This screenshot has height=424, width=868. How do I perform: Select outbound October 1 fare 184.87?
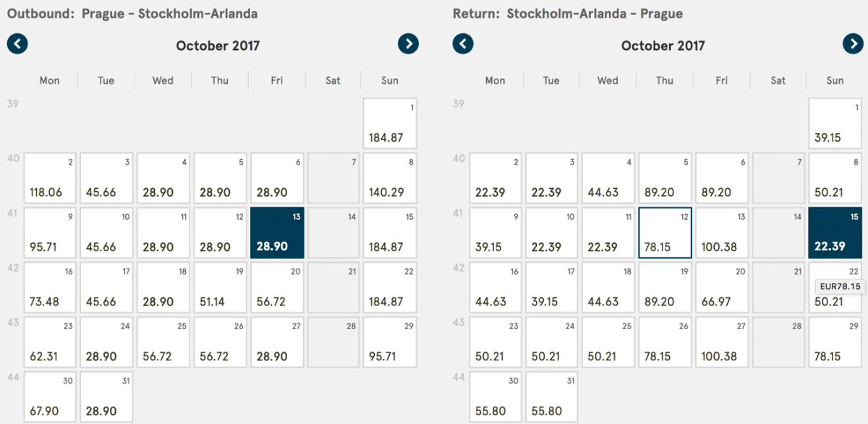(390, 123)
